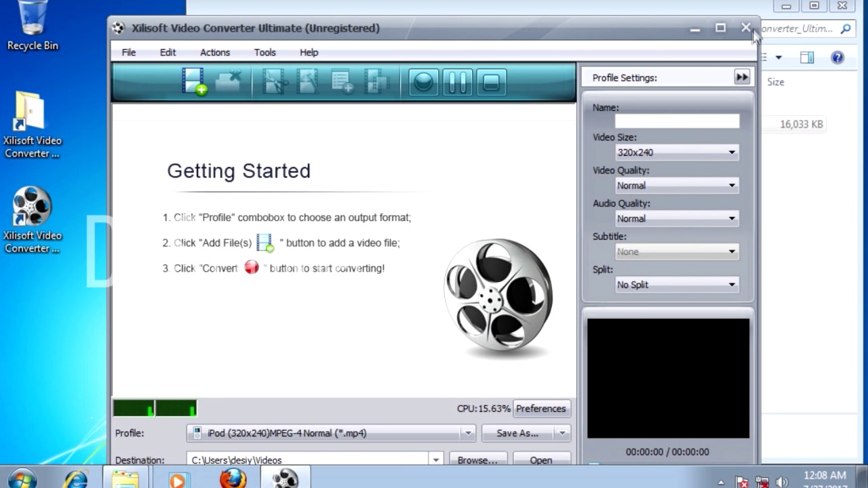Open the Save As dropdown arrow

[x=562, y=433]
